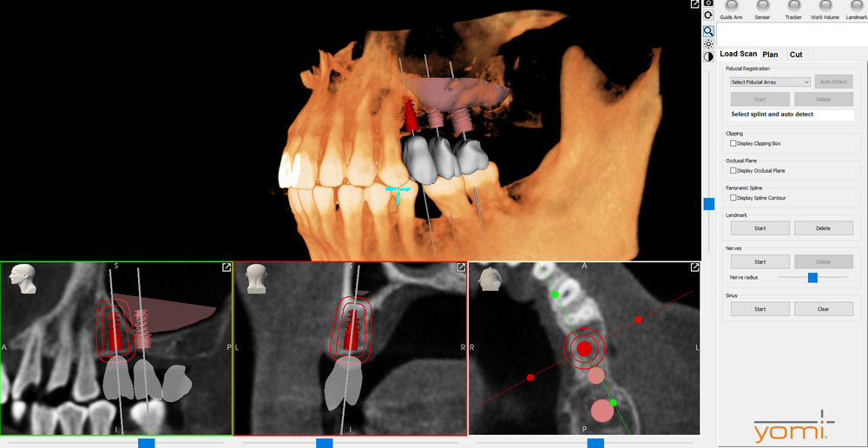The width and height of the screenshot is (868, 448).
Task: Enable Display Clipping Box checkbox
Action: [x=733, y=143]
